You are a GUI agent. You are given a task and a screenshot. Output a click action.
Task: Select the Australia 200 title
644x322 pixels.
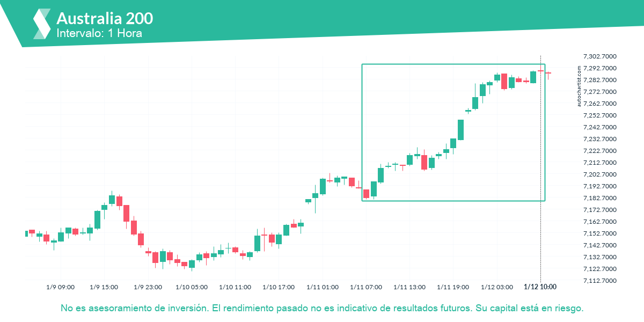click(x=105, y=18)
